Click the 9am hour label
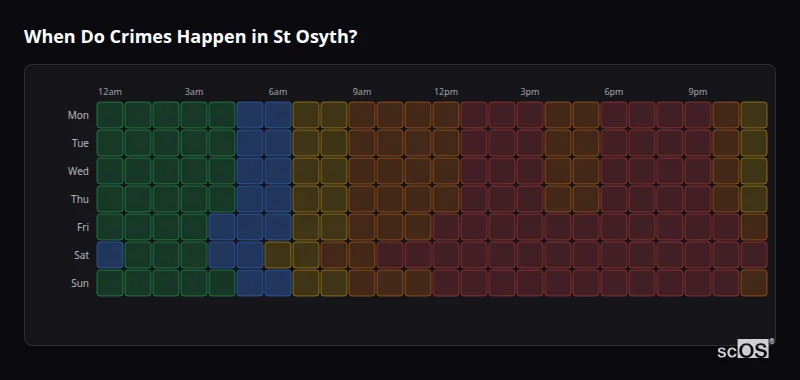The height and width of the screenshot is (380, 800). [362, 92]
